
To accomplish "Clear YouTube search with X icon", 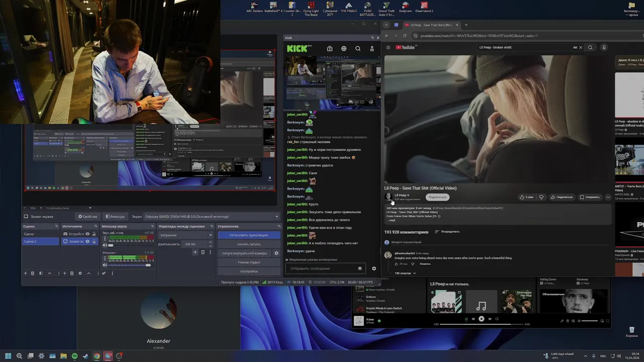I will [x=580, y=47].
